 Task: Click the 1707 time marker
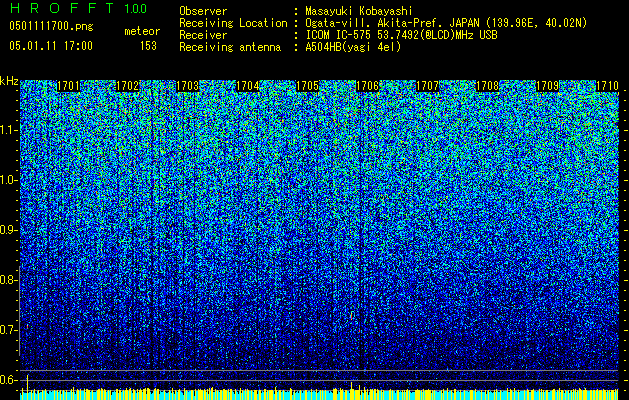coord(427,86)
